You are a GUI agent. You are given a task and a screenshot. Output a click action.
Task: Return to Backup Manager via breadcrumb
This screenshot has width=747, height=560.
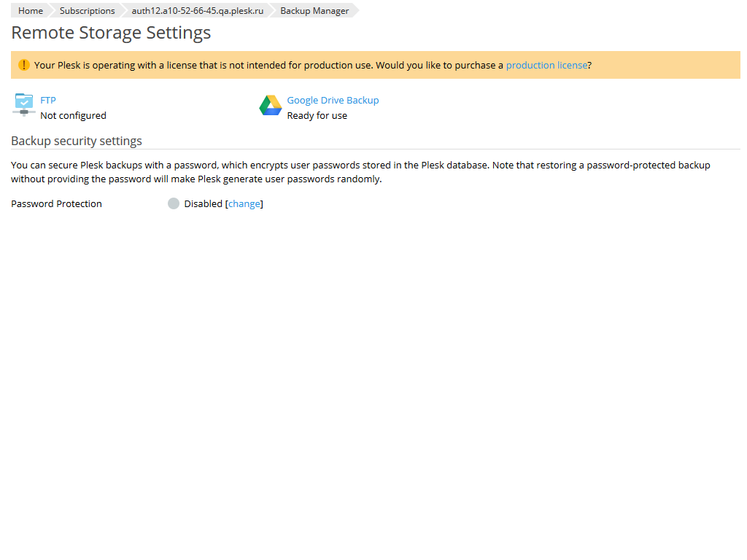click(x=313, y=10)
